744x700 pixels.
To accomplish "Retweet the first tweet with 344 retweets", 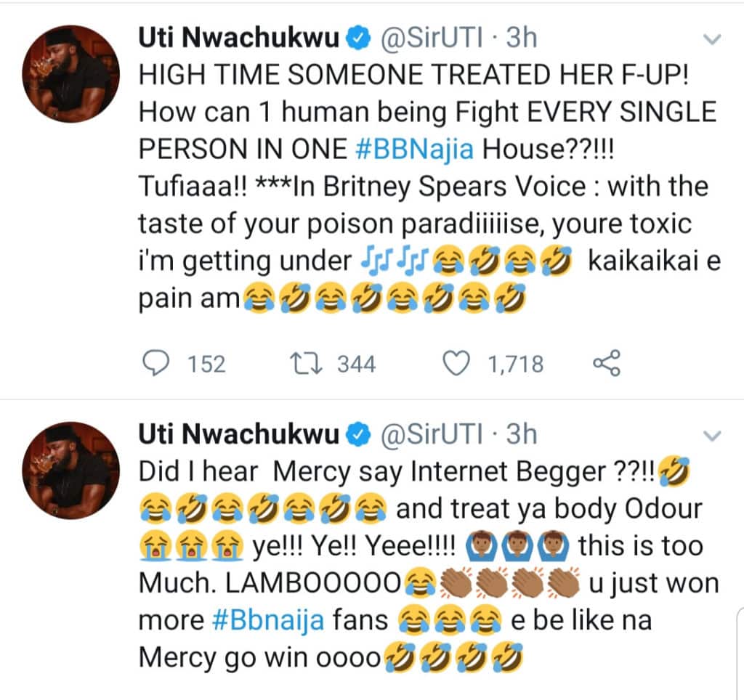I will pos(306,364).
